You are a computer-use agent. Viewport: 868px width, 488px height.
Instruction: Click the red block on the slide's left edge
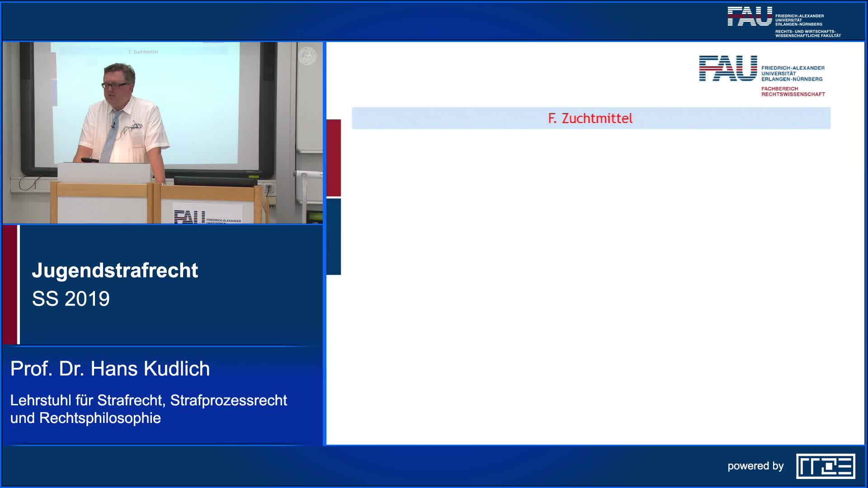tap(334, 158)
